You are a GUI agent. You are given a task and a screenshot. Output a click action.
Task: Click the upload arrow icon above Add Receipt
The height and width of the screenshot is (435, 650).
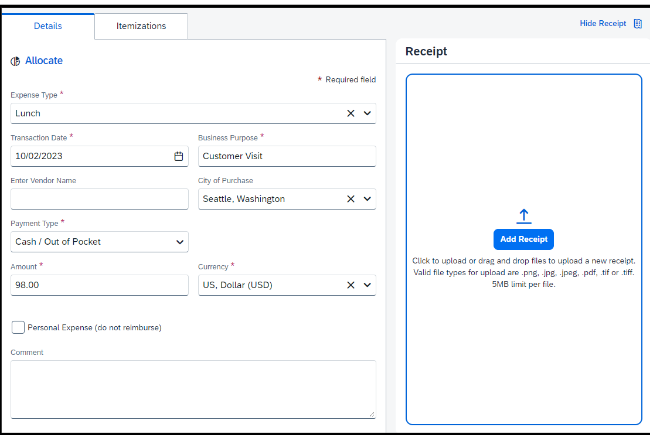(x=524, y=216)
